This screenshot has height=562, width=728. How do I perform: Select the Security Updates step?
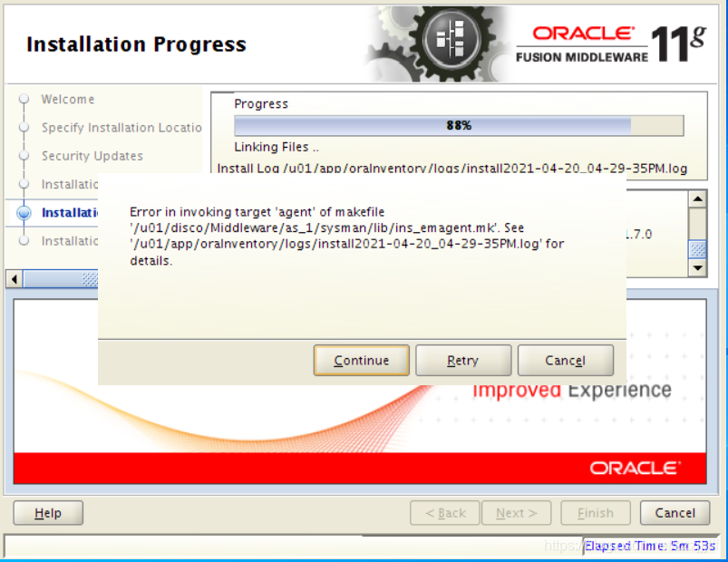pos(92,156)
